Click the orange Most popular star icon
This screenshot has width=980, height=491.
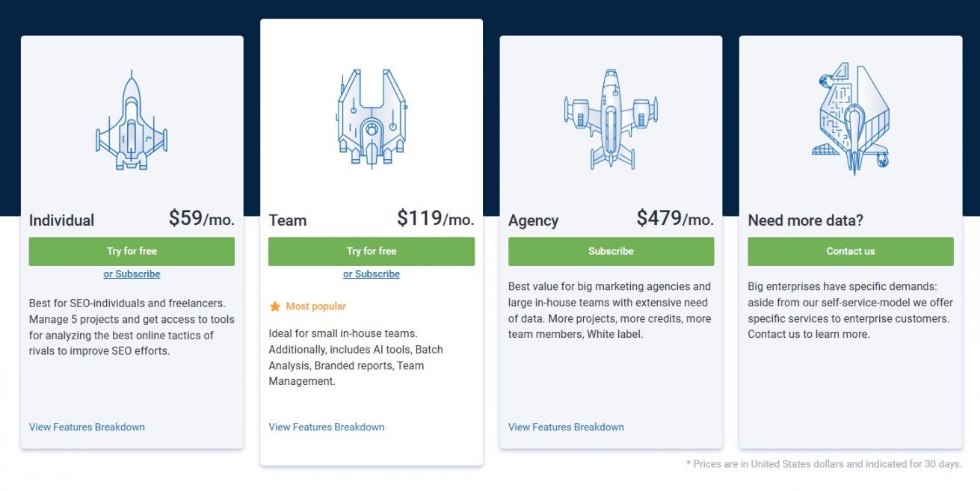click(x=274, y=306)
